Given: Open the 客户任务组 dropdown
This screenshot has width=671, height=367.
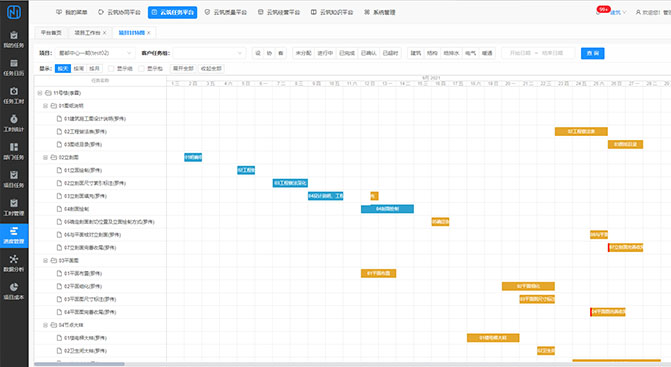Looking at the screenshot, I should coord(209,53).
